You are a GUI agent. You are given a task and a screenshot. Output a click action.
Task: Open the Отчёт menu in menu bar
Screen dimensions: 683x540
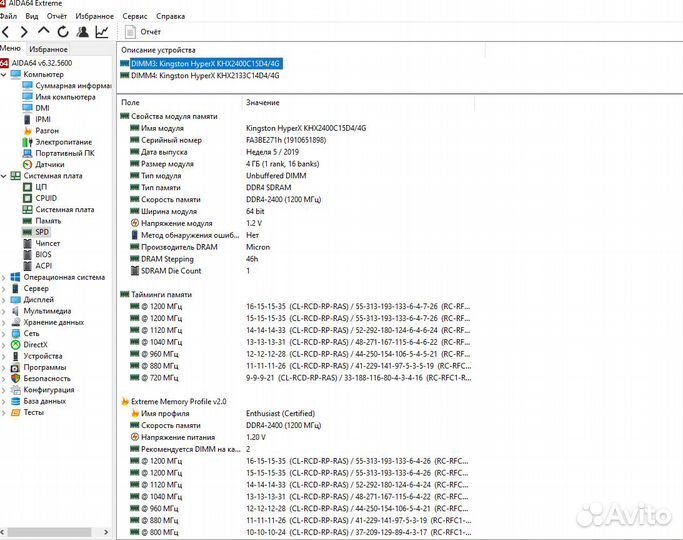click(57, 16)
